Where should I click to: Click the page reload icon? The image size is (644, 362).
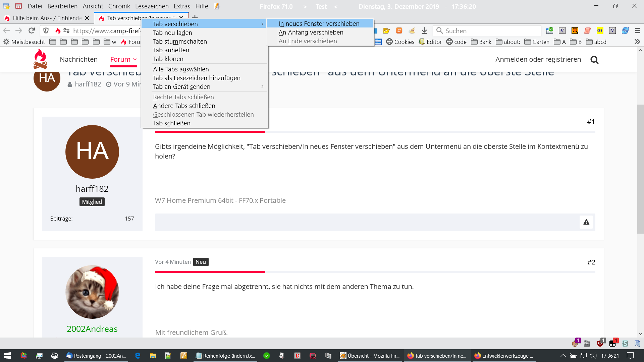coord(32,31)
